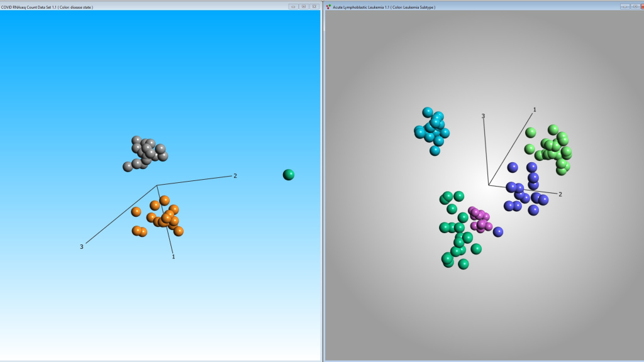Image resolution: width=644 pixels, height=362 pixels.
Task: Click axis label 3 in the COVID plot
Action: click(81, 247)
